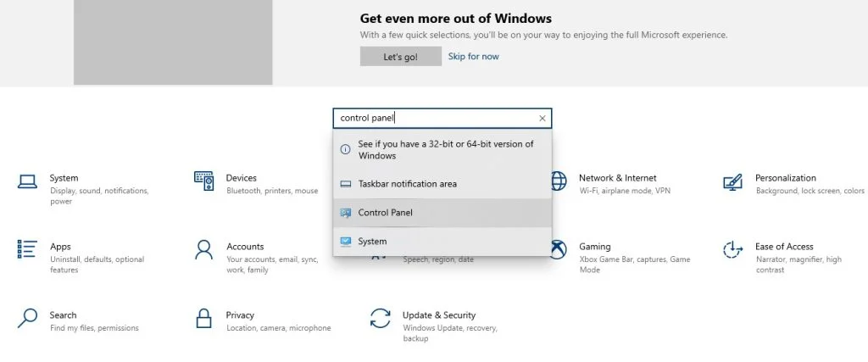Clear the search box with the X
Screen dimensions: 868x362
click(542, 119)
